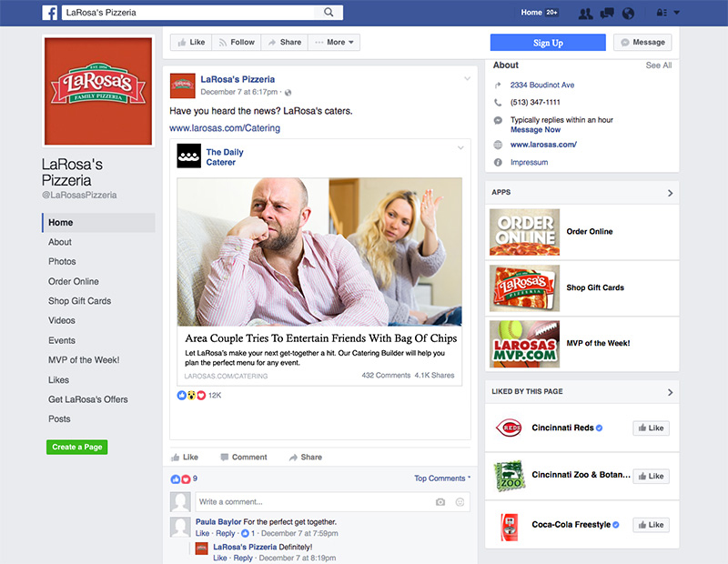The height and width of the screenshot is (564, 728).
Task: Open Get LaRosa's Offers in left menu
Action: tap(87, 399)
